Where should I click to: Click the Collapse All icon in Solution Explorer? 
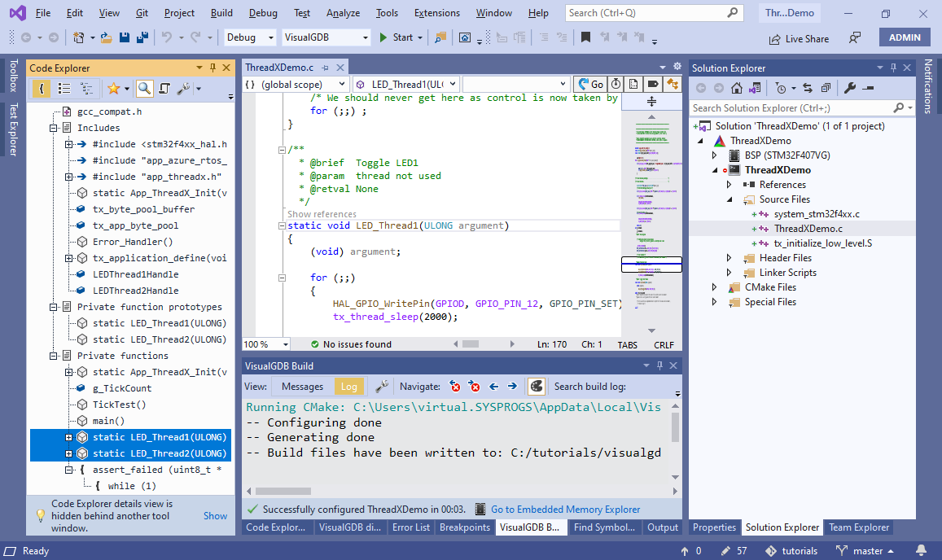(826, 89)
